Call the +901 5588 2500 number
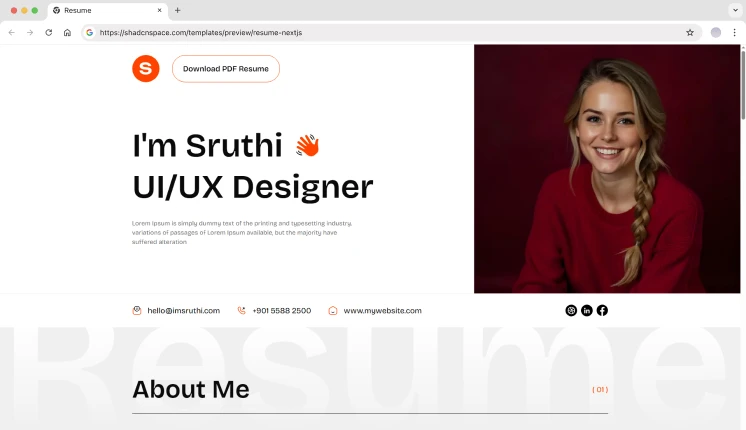Image resolution: width=746 pixels, height=430 pixels. click(282, 311)
